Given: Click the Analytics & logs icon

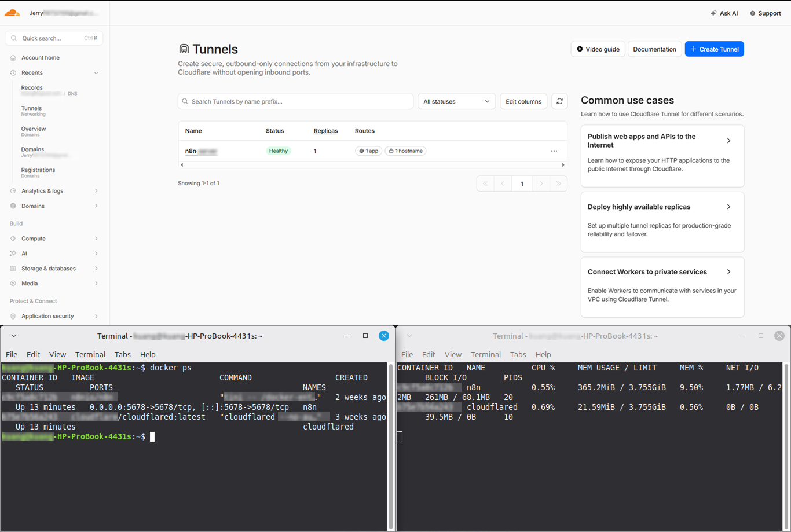Looking at the screenshot, I should [13, 191].
